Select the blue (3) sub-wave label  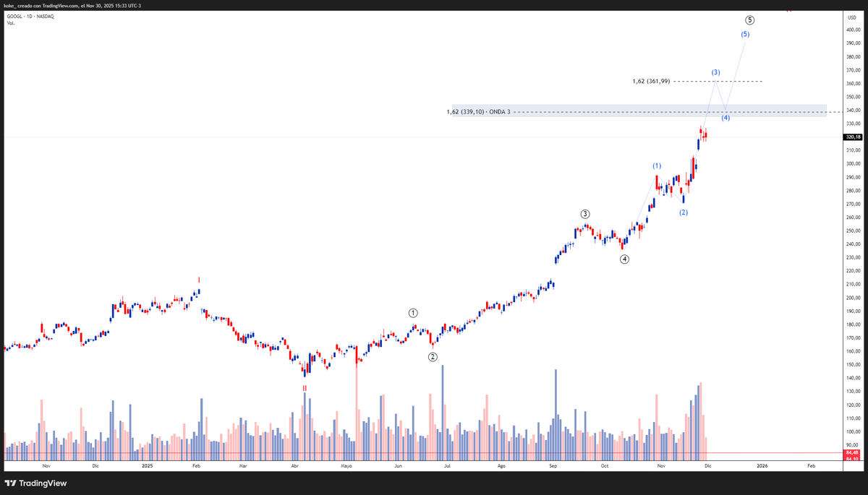pos(715,72)
